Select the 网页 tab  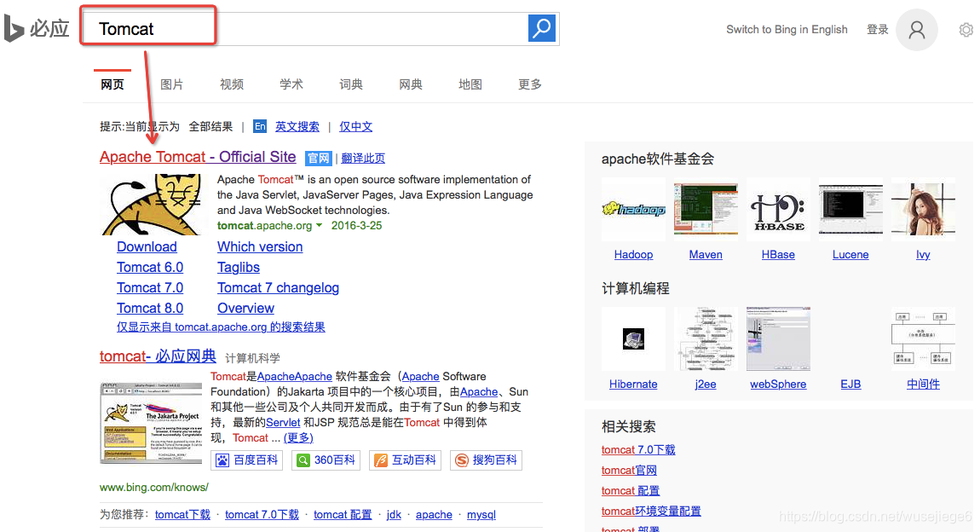pyautogui.click(x=112, y=84)
